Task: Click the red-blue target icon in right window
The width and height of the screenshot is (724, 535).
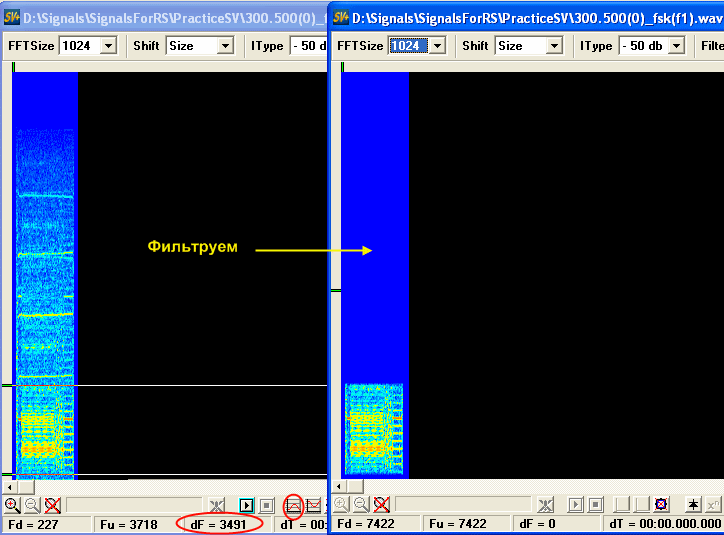Action: (661, 505)
